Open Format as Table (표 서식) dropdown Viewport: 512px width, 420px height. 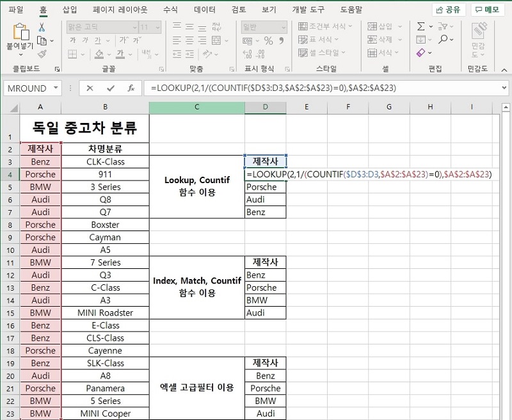coord(318,40)
